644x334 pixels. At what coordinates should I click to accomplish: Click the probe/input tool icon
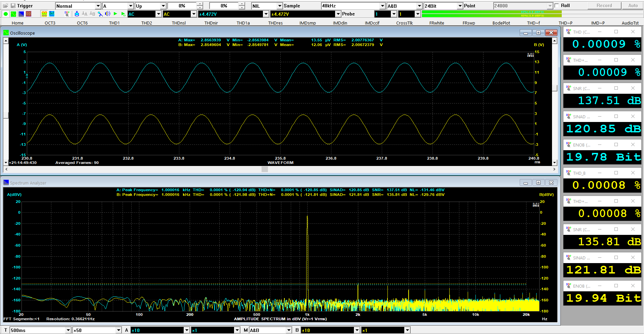[100, 14]
